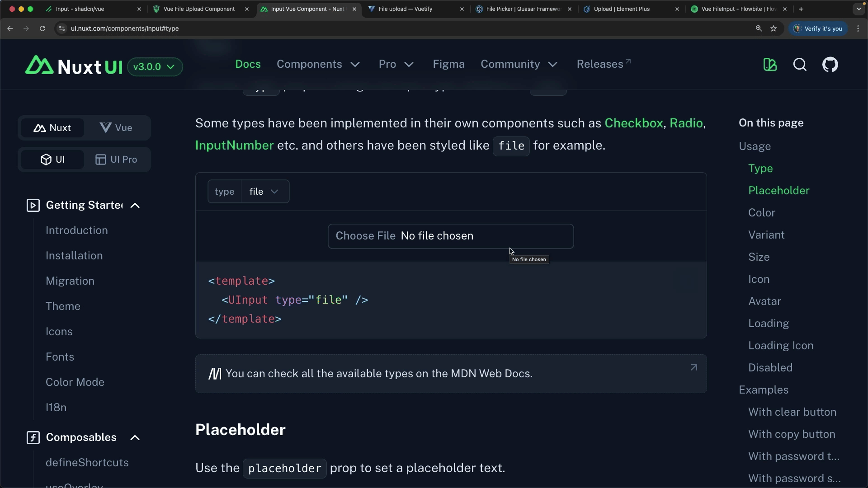Viewport: 868px width, 488px height.
Task: Jump to Size in On this page
Action: [x=759, y=257]
